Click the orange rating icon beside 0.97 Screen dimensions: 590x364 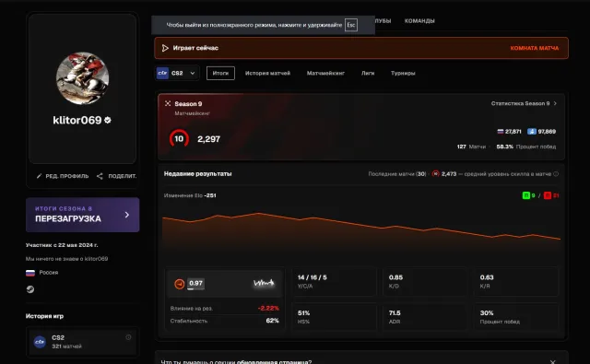click(180, 284)
